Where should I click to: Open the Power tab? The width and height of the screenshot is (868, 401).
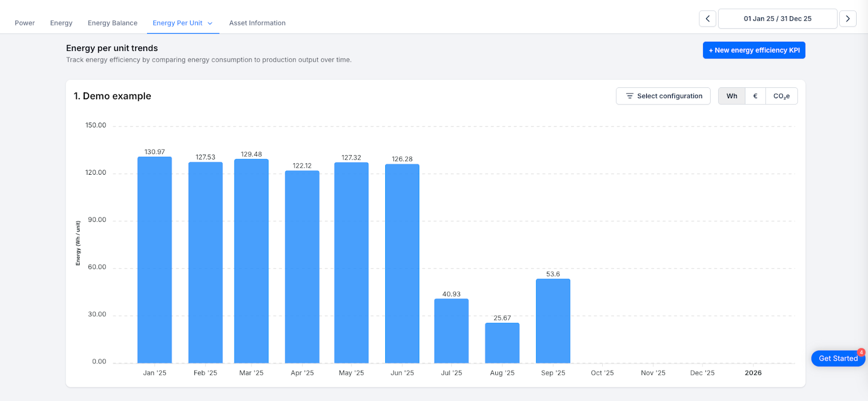pyautogui.click(x=24, y=23)
